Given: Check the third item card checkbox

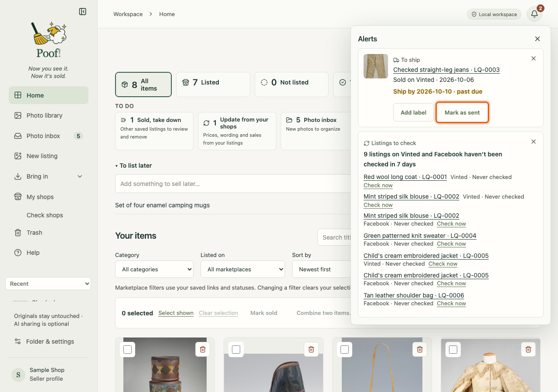Looking at the screenshot, I should click(x=344, y=349).
